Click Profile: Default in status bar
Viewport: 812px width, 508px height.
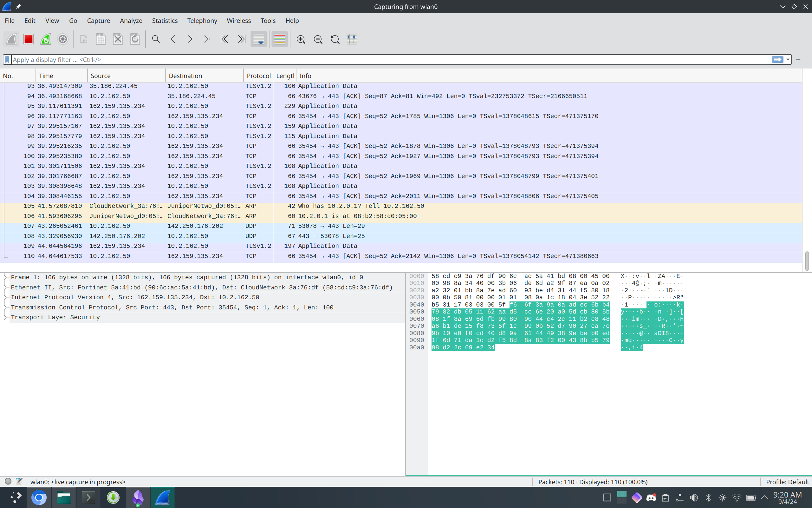(787, 482)
